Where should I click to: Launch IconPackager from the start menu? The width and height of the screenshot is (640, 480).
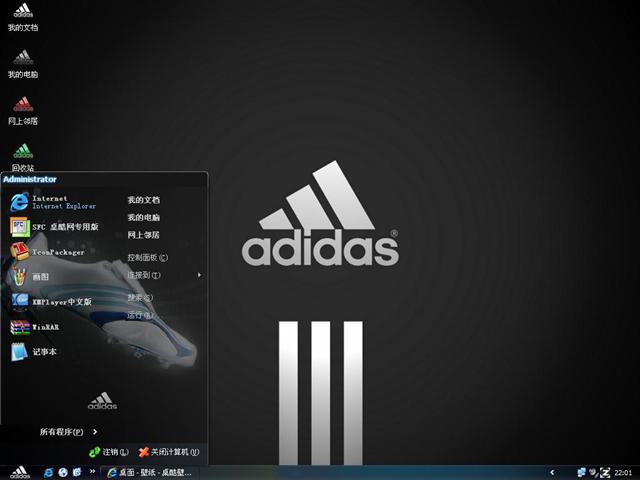[x=47, y=252]
